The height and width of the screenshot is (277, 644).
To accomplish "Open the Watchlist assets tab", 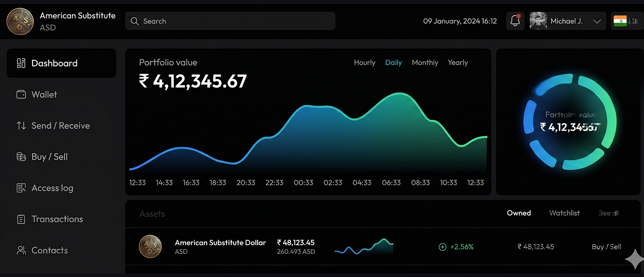I will point(564,213).
